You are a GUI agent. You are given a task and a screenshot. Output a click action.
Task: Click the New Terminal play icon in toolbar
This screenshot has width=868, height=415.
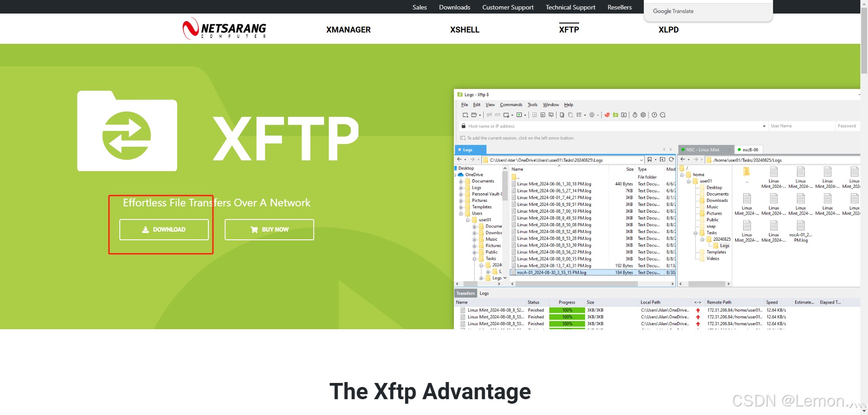tap(519, 115)
